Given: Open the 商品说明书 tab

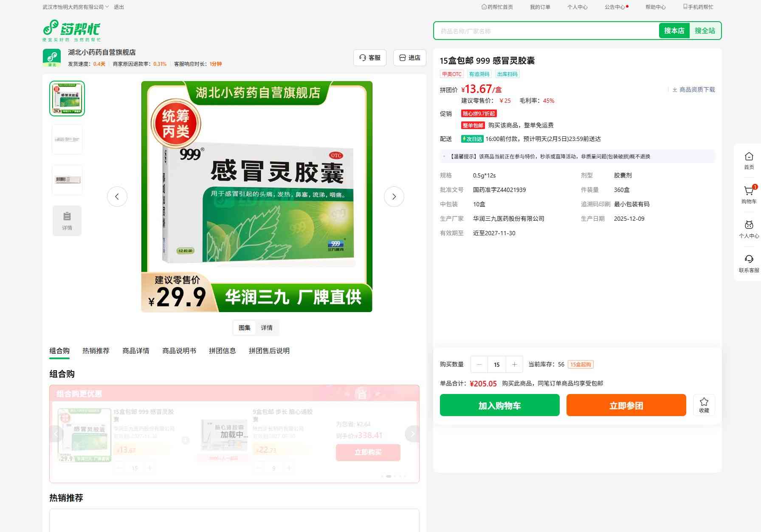Looking at the screenshot, I should (x=179, y=351).
